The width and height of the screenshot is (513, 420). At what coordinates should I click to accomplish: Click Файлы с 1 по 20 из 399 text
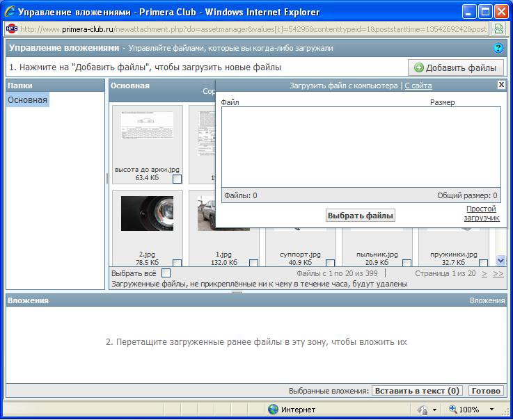pyautogui.click(x=337, y=273)
